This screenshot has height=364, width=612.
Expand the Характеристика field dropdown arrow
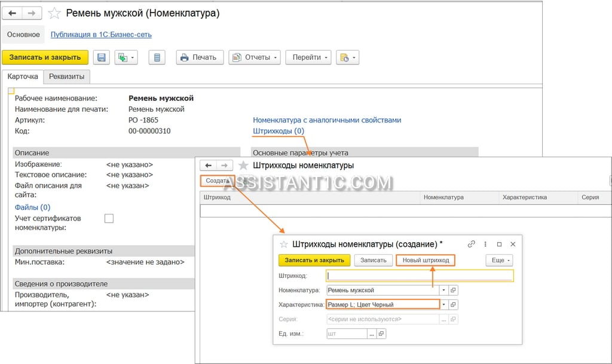click(444, 305)
